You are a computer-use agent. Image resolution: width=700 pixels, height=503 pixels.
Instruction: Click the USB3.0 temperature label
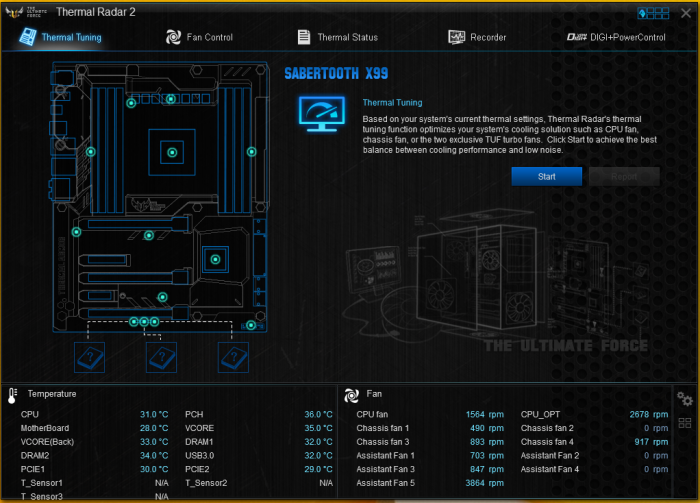[200, 456]
